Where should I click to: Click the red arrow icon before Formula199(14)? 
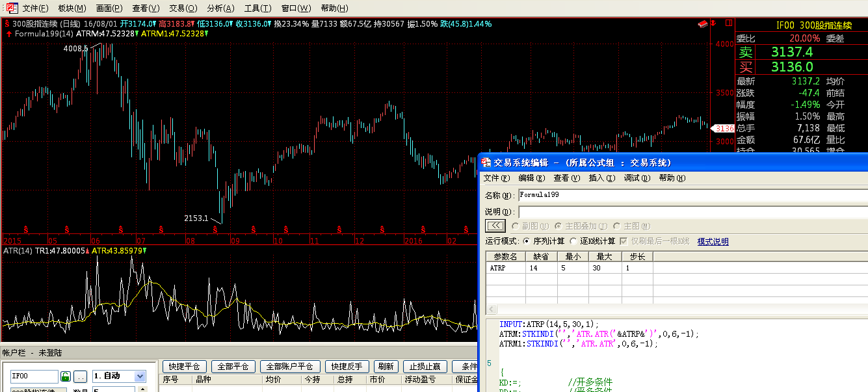pyautogui.click(x=8, y=33)
